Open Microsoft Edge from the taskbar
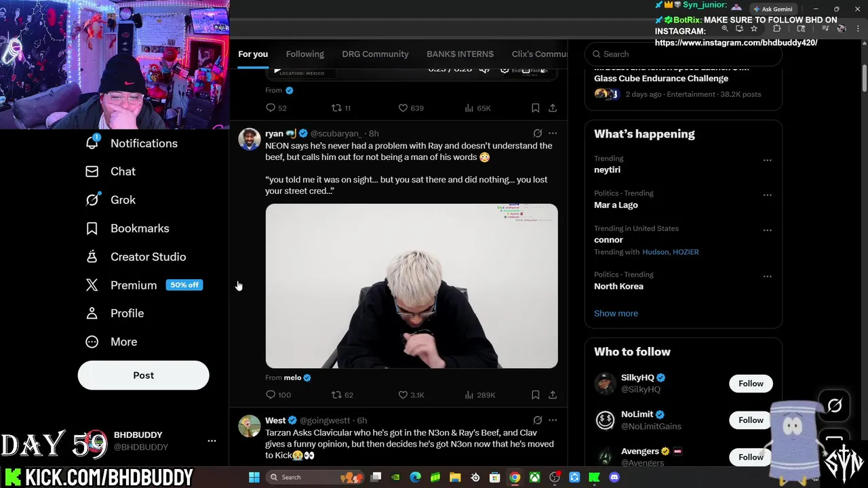868x488 pixels. 416,477
